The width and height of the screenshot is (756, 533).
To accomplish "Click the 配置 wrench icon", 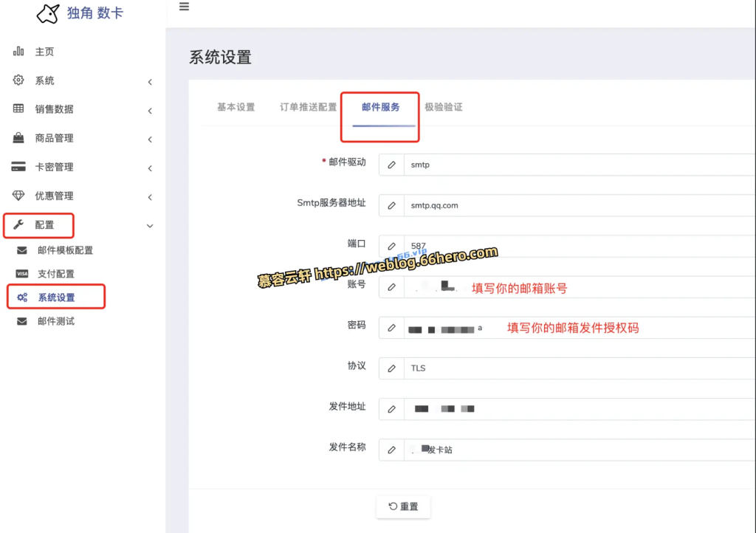I will pos(18,225).
